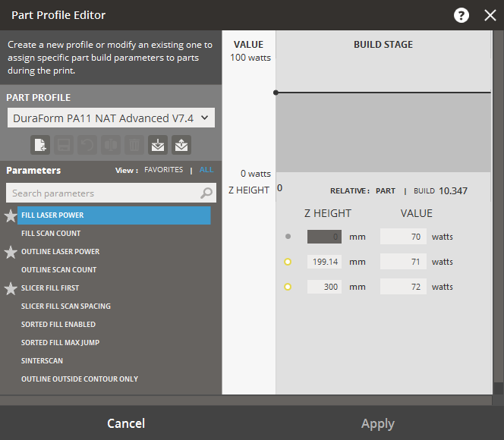Toggle favorite star for Fill Laser Power
The image size is (504, 440).
coord(11,216)
